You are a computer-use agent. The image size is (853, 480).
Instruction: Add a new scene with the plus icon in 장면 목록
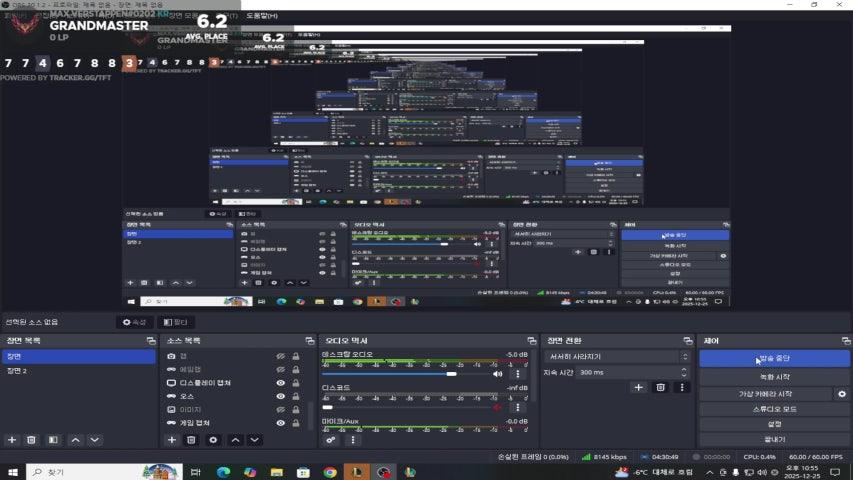coord(12,440)
